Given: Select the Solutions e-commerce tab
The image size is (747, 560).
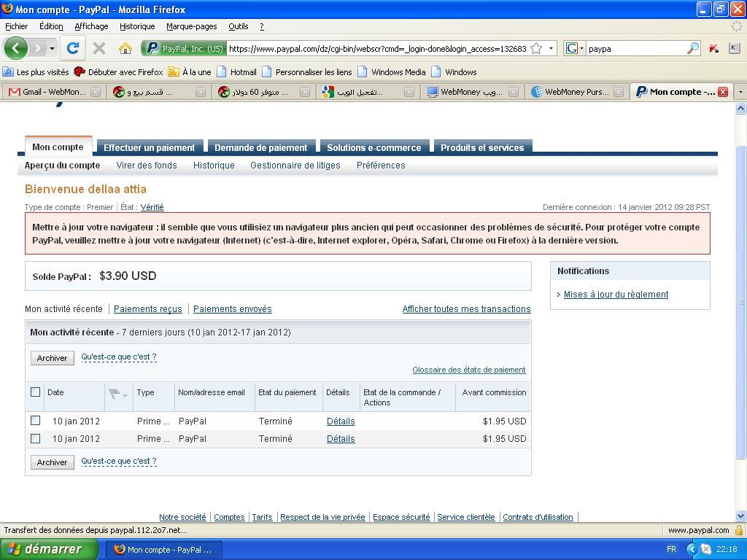Looking at the screenshot, I should click(374, 147).
